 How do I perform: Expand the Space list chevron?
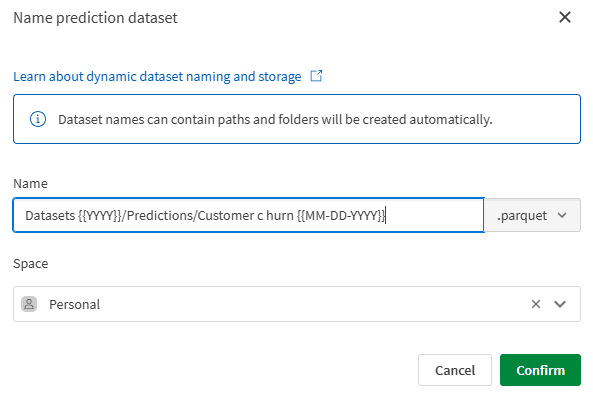560,304
